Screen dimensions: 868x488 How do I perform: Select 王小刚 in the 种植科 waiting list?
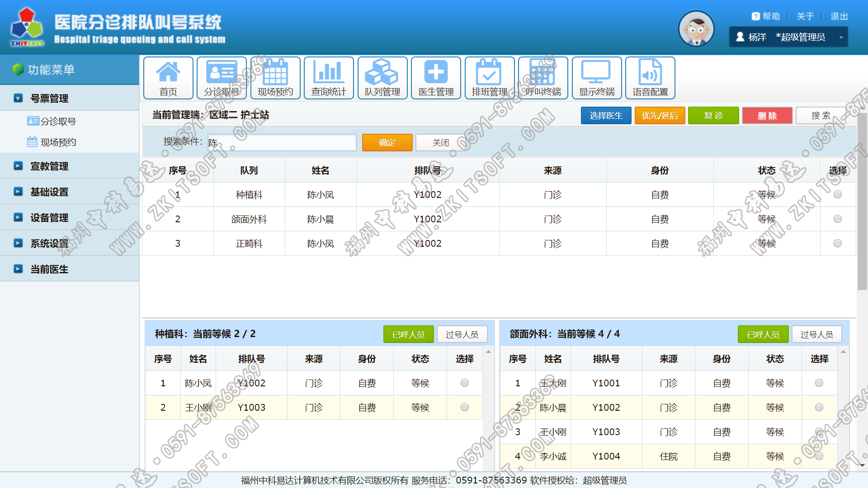point(464,407)
